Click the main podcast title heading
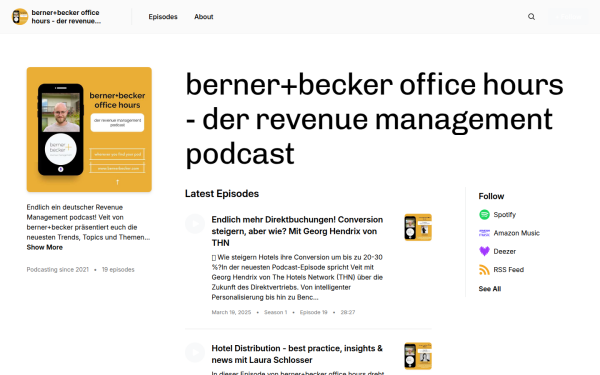Viewport: 600px width, 375px height. 375,119
